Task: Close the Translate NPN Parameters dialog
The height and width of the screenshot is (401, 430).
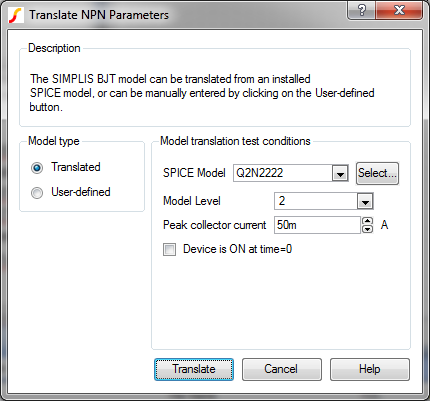Action: (x=399, y=10)
